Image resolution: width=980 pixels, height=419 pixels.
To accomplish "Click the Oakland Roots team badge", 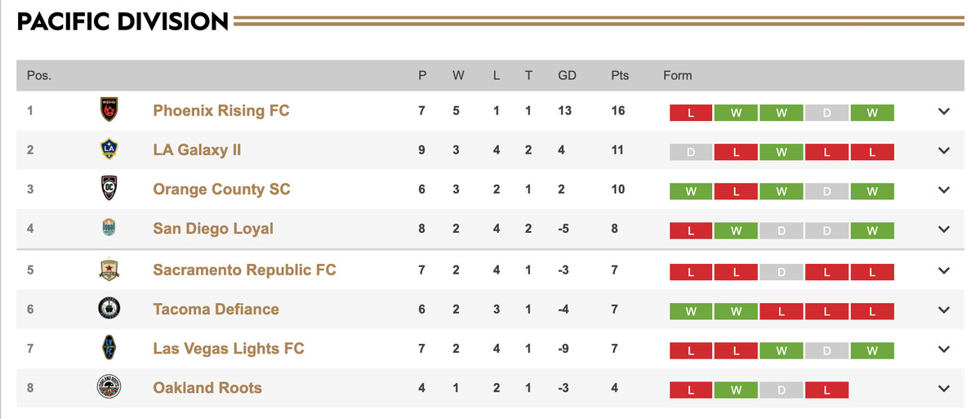I will point(109,387).
